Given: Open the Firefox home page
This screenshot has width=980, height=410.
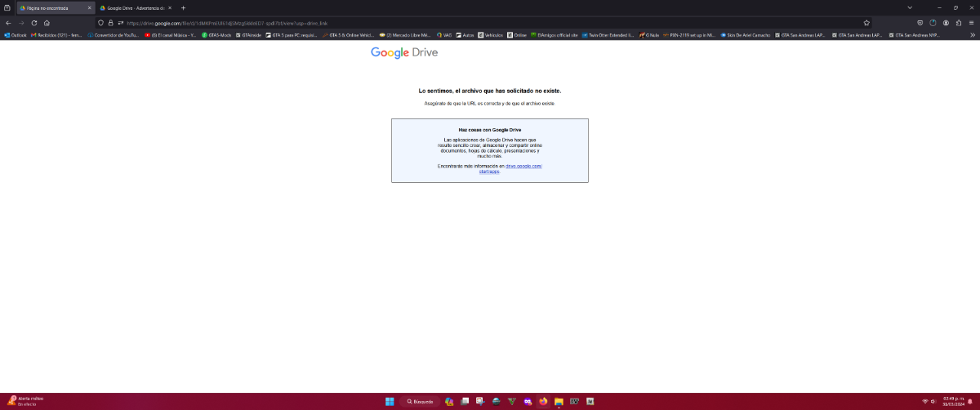Looking at the screenshot, I should click(x=47, y=23).
